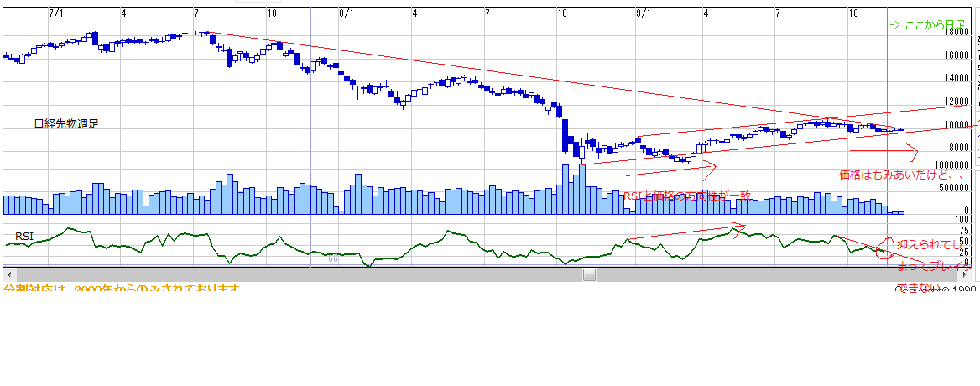Image resolution: width=980 pixels, height=386 pixels.
Task: Click the 1000000 volume axis label
Action: (x=951, y=166)
